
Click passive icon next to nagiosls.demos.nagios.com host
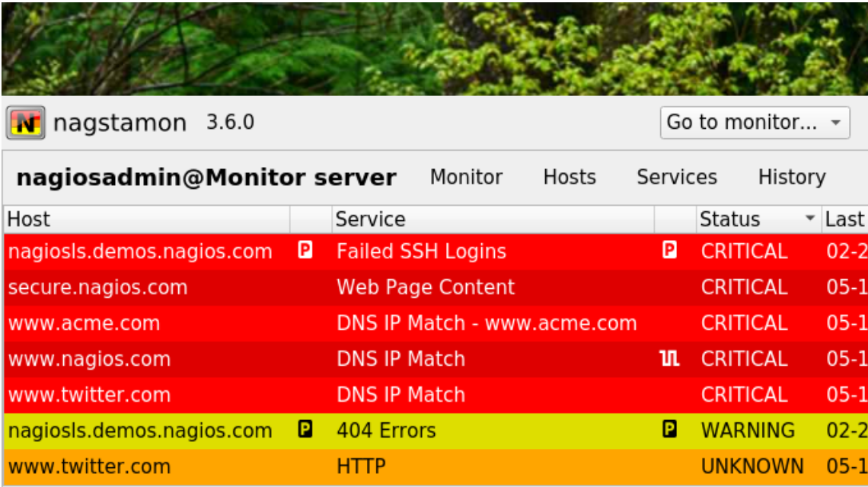pos(305,251)
